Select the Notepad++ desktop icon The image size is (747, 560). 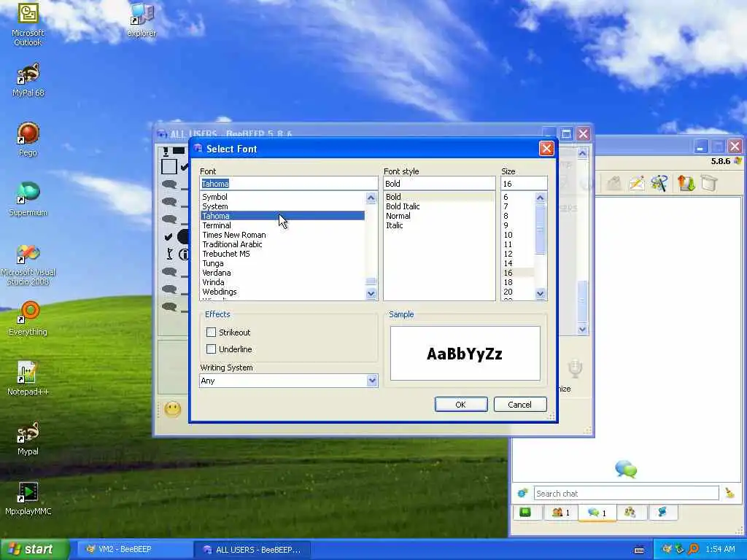coord(28,378)
